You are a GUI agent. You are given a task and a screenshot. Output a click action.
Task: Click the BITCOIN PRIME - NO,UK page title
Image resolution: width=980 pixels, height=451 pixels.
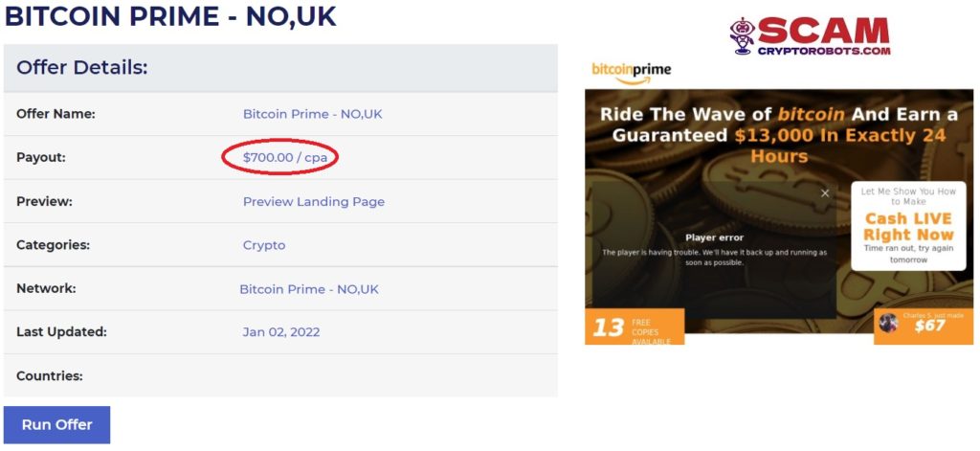point(170,17)
